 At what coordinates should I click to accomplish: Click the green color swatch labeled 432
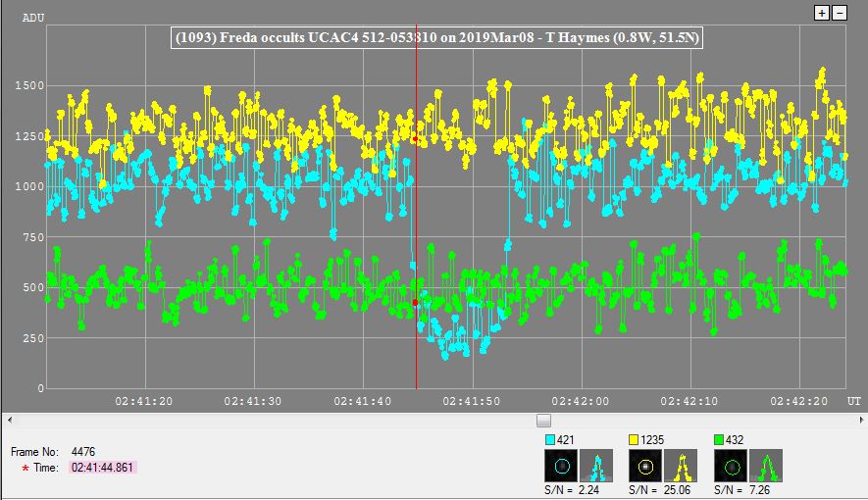point(718,441)
